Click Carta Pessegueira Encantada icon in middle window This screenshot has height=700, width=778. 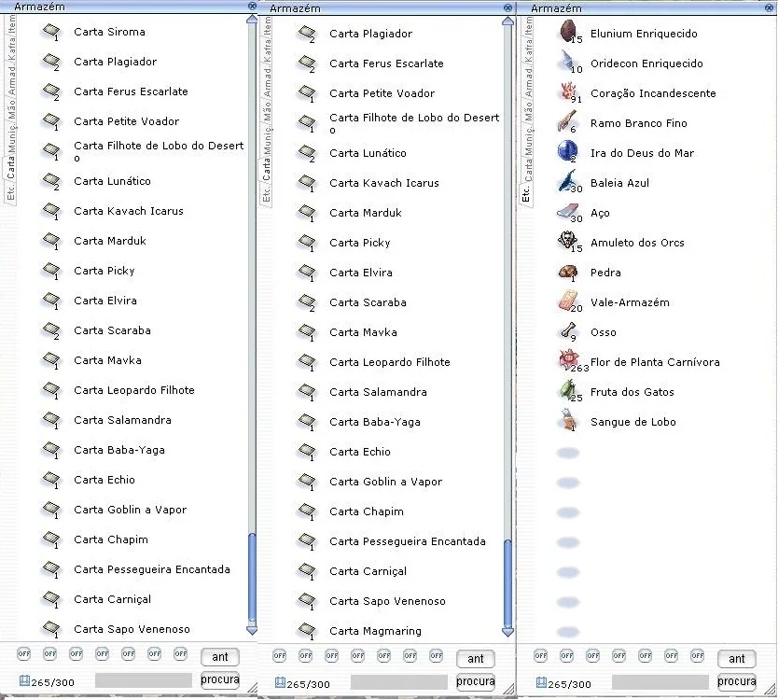[x=307, y=541]
